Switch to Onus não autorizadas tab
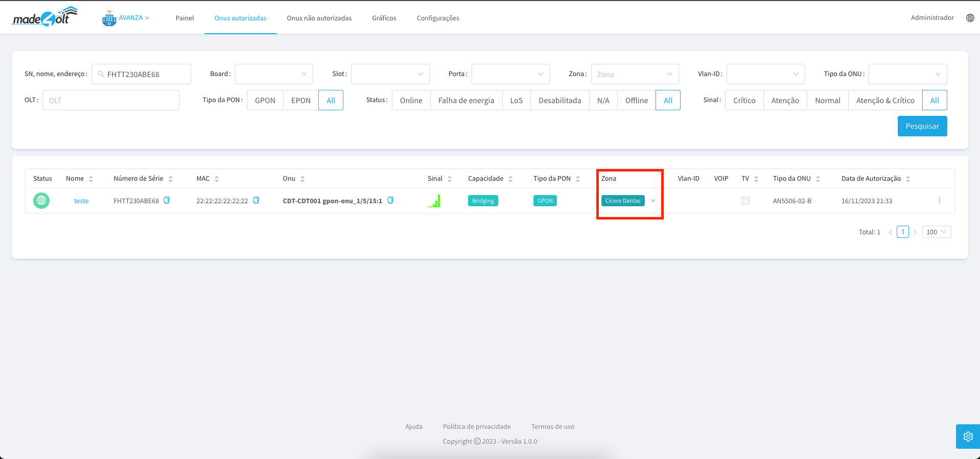980x459 pixels. click(x=319, y=18)
